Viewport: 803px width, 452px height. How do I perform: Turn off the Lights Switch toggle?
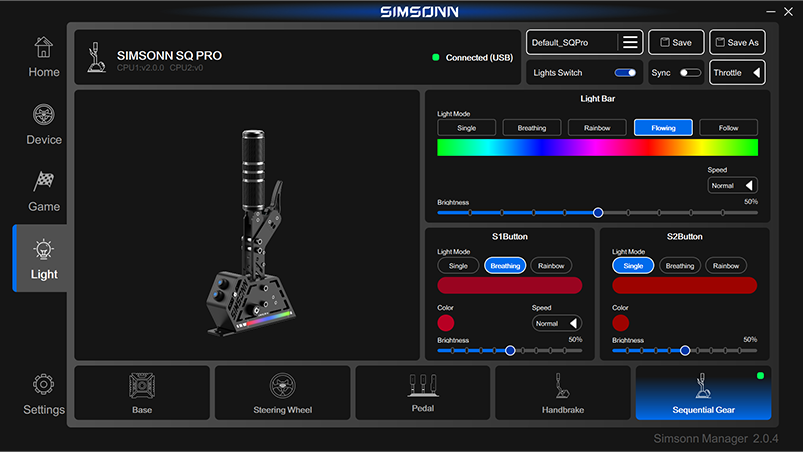pyautogui.click(x=625, y=73)
